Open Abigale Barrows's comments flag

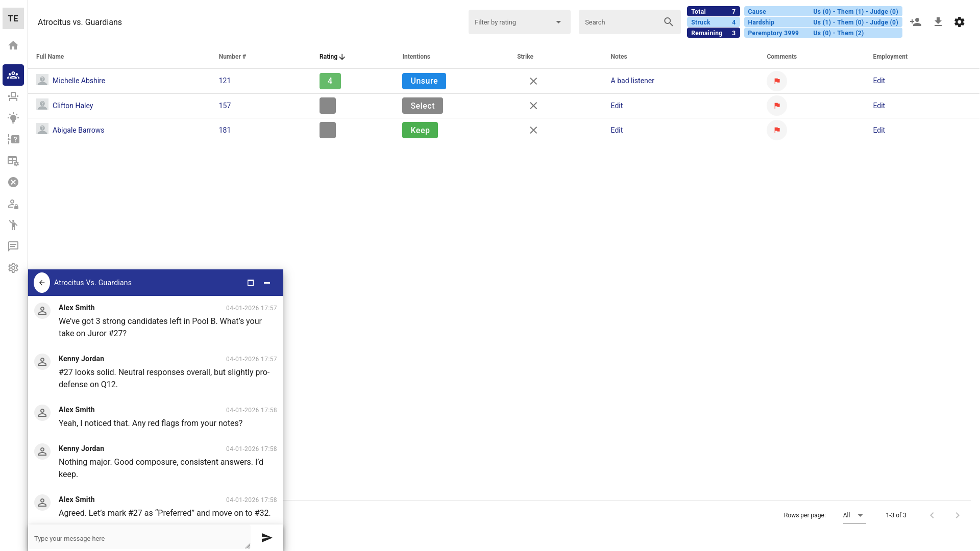[x=777, y=130]
